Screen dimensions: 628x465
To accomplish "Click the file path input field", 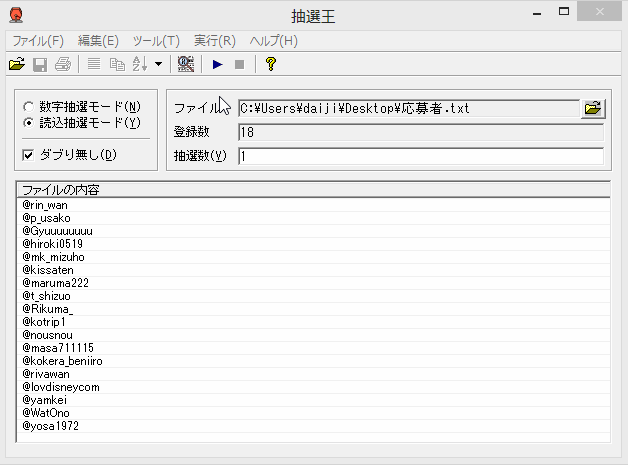I will 409,109.
